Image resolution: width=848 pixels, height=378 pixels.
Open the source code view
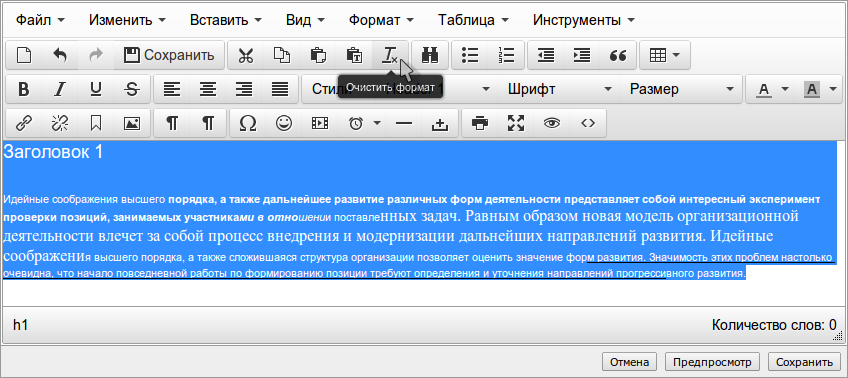pos(588,123)
